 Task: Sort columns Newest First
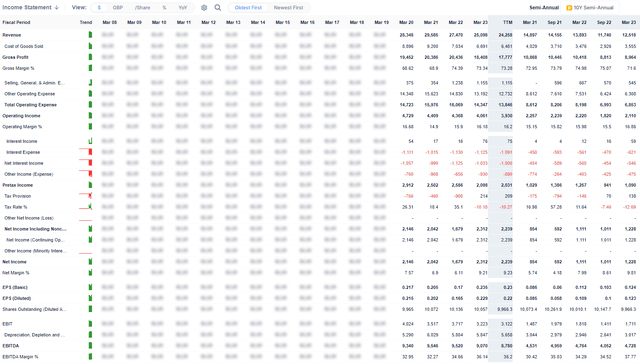(x=289, y=8)
